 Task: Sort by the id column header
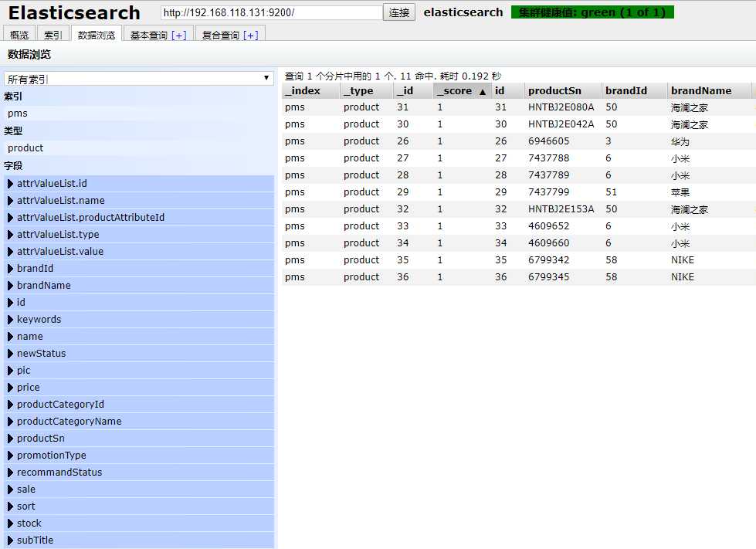coord(507,90)
